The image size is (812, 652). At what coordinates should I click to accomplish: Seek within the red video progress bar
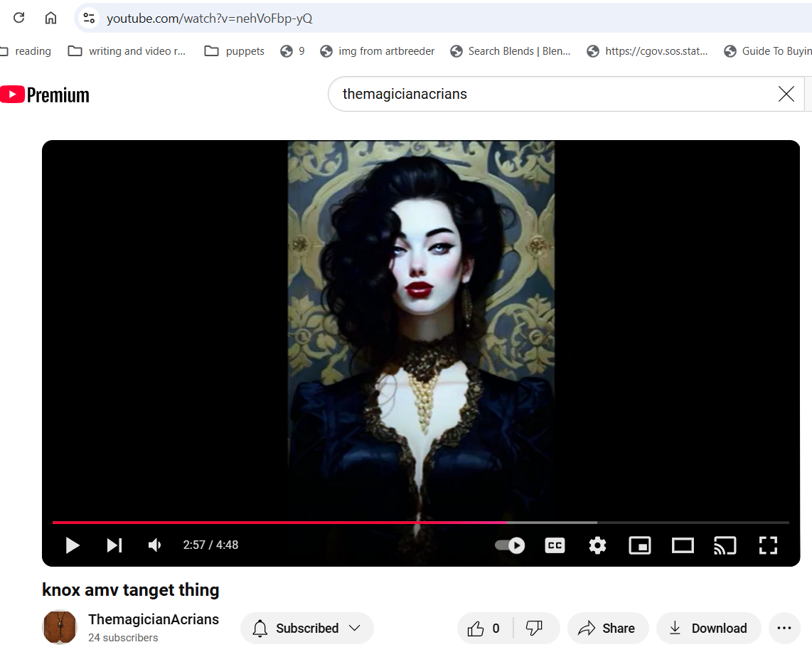279,523
